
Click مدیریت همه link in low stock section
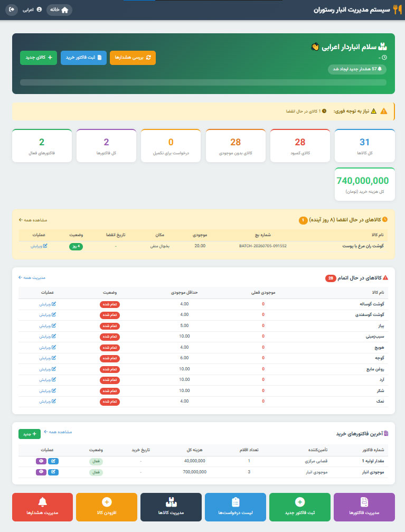click(32, 278)
